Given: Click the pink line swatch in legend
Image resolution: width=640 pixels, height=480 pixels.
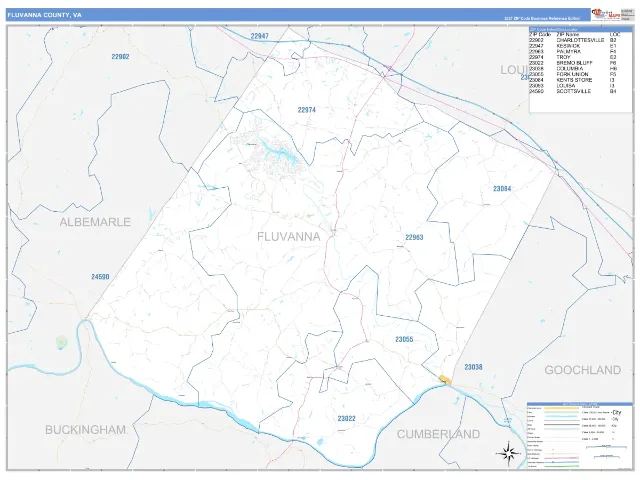Looking at the screenshot, I should [562, 458].
